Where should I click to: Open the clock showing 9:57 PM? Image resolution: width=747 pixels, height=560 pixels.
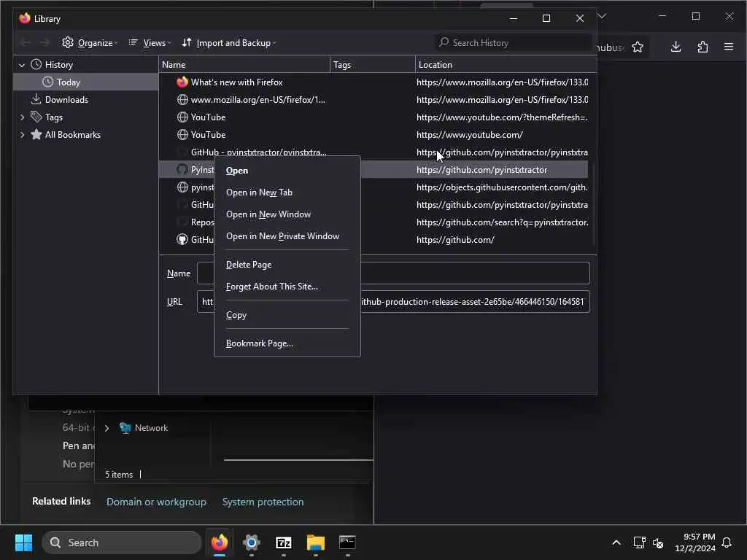(x=695, y=542)
